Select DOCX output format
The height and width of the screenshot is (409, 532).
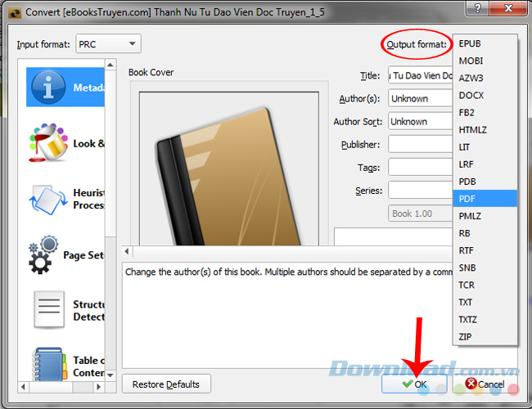pos(485,96)
